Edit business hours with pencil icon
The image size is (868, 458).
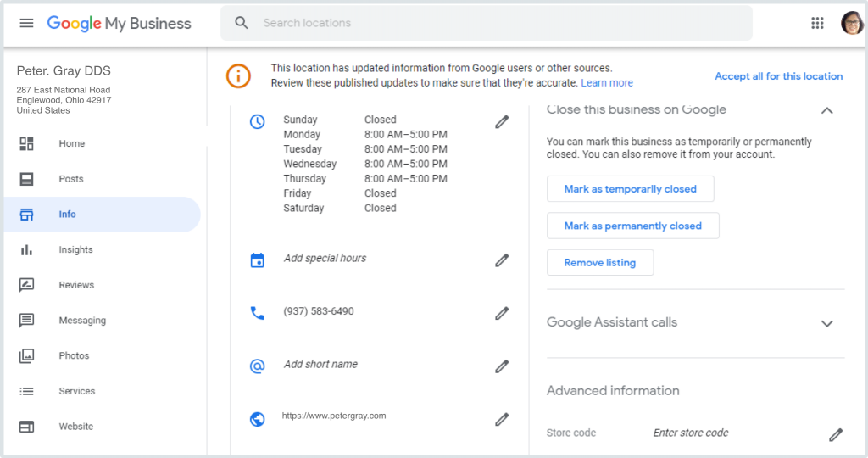[x=502, y=122]
